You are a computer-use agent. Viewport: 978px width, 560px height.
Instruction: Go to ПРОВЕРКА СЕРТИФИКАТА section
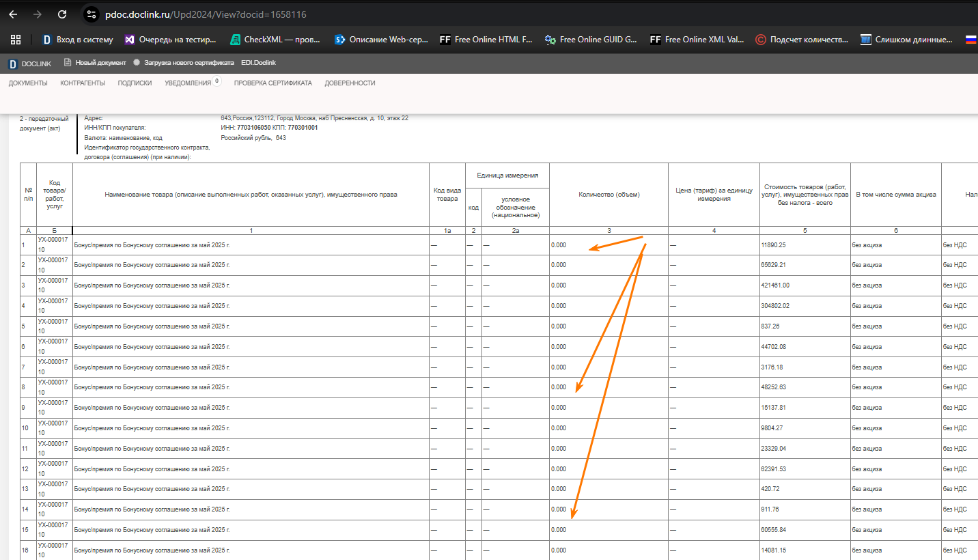coord(273,83)
